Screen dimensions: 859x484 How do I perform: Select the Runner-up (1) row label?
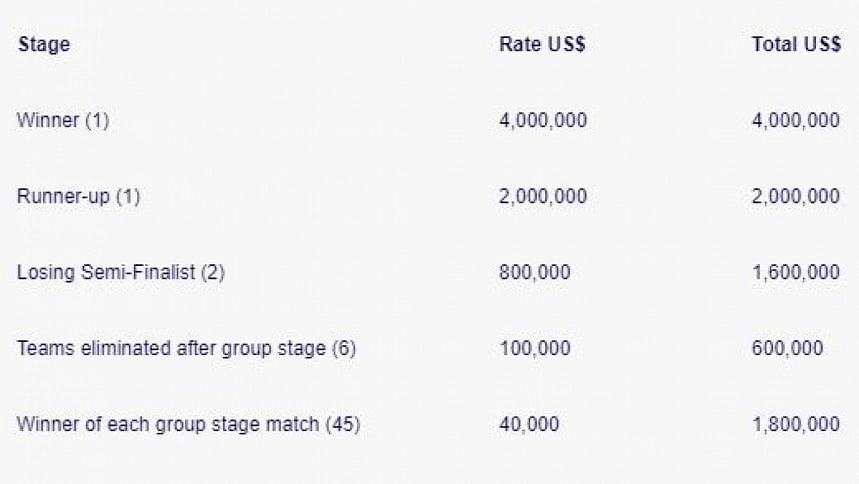[x=78, y=196]
